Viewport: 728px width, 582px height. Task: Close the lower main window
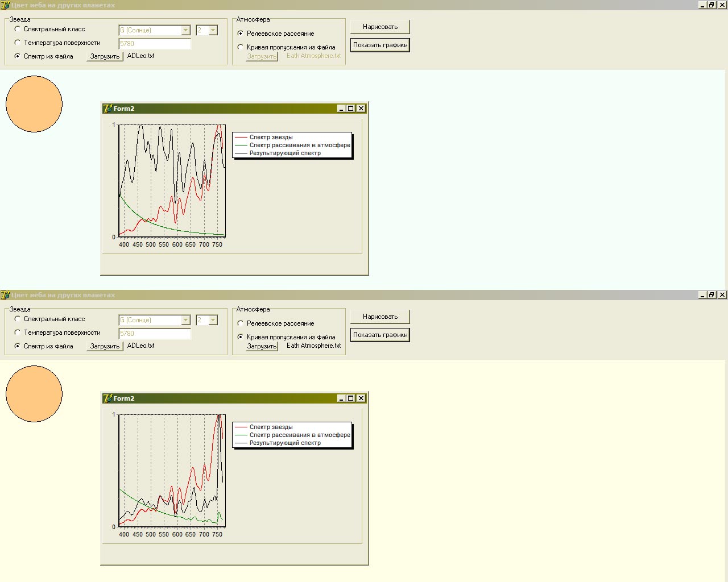pos(722,295)
